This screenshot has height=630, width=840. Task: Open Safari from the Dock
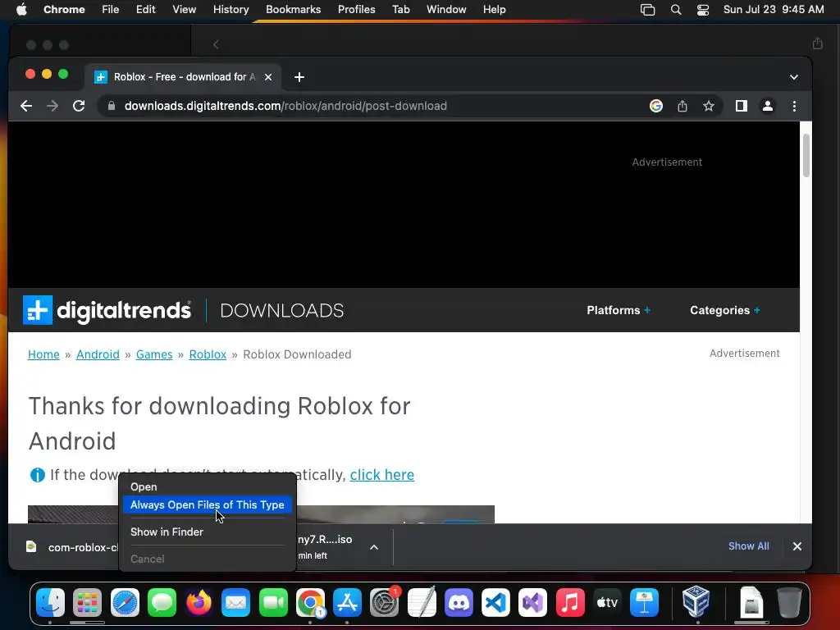(125, 603)
